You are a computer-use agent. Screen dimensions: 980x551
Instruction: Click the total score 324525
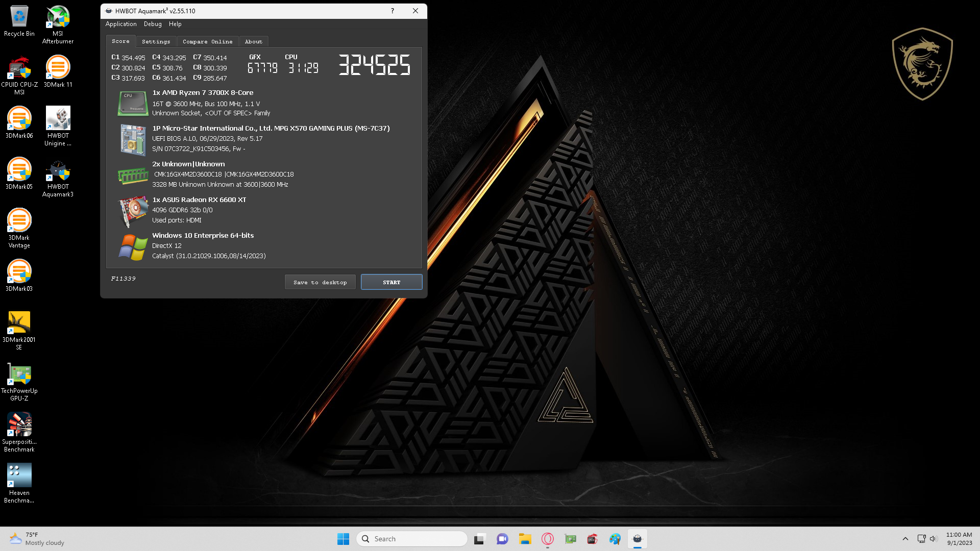[x=375, y=65]
